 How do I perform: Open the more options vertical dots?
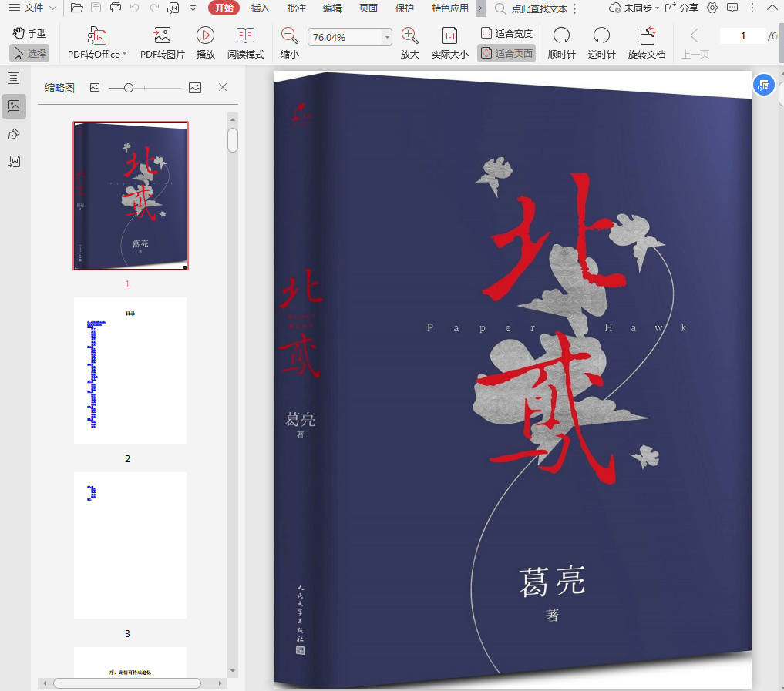(x=752, y=8)
